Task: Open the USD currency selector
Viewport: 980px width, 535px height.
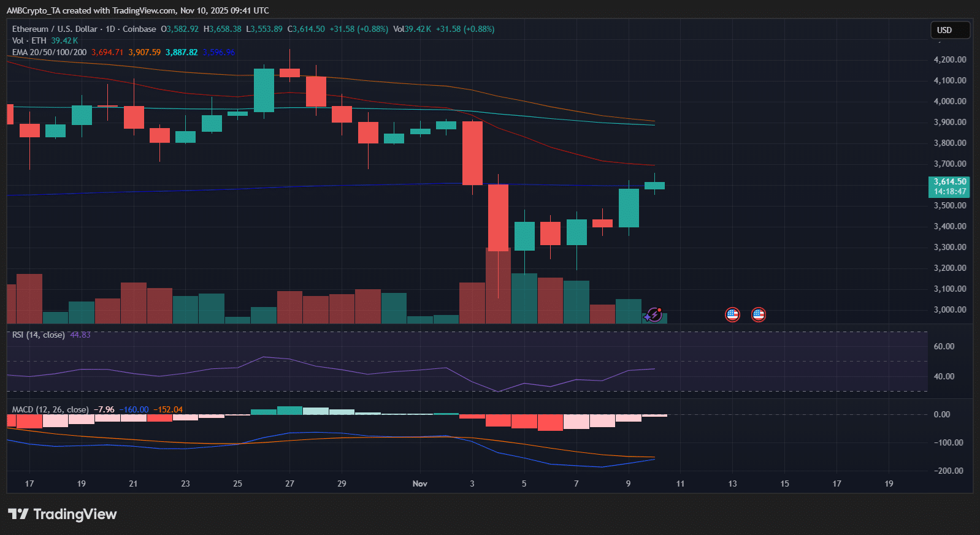Action: 950,30
